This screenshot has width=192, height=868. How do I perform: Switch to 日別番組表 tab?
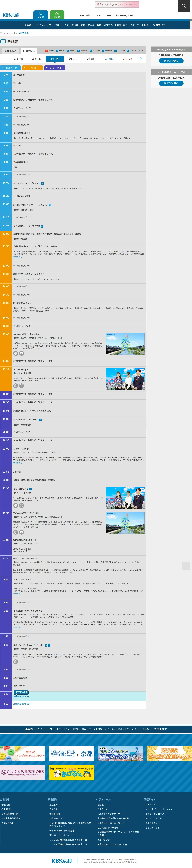coord(29,51)
